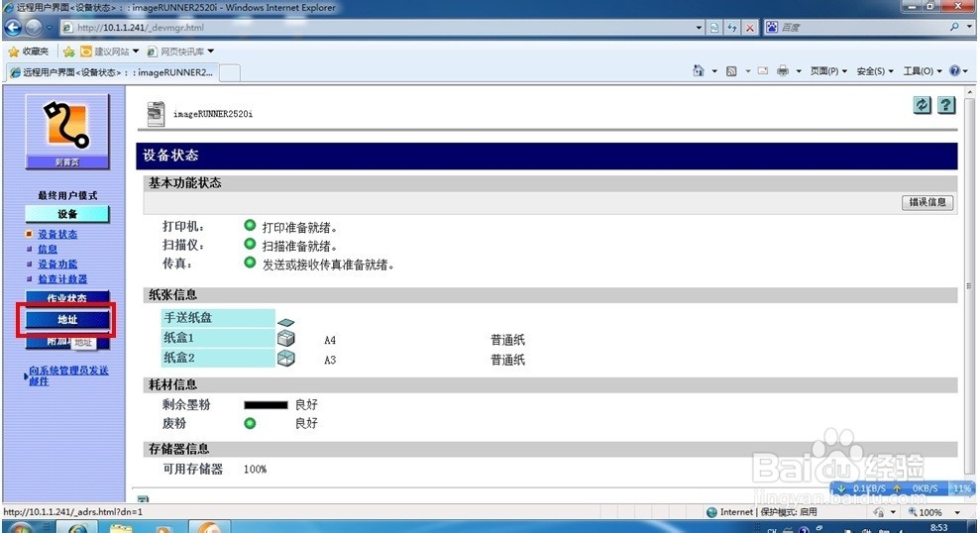Click the 错误信息 button
The image size is (980, 533).
point(927,202)
